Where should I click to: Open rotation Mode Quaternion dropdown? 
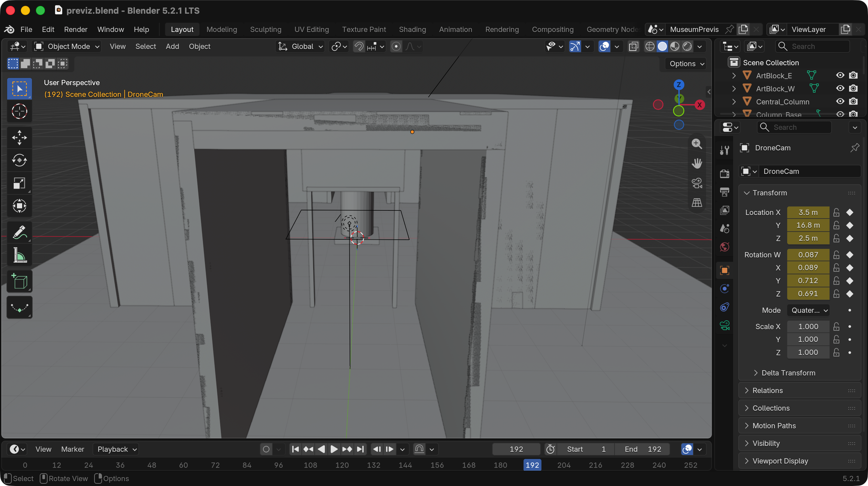coord(808,310)
